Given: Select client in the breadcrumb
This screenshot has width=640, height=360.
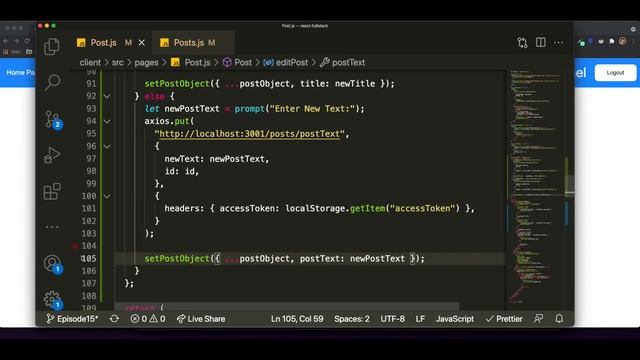Looking at the screenshot, I should click(90, 62).
